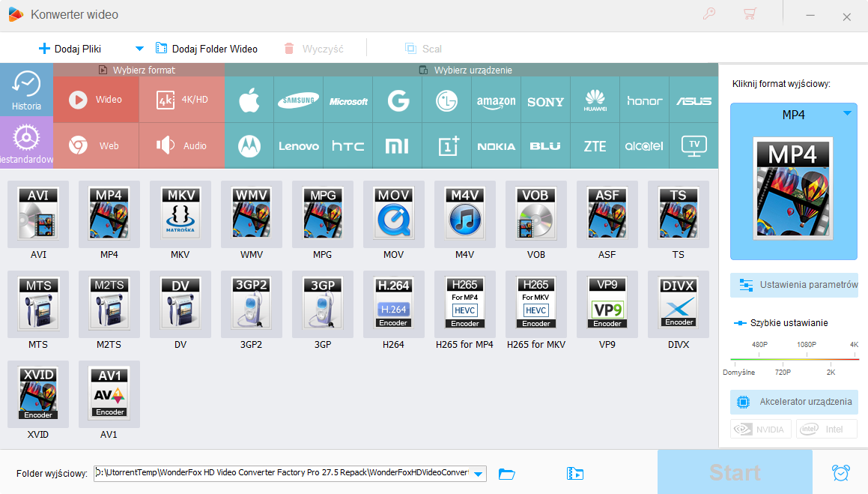Screen dimensions: 868x494
Task: Pick H265 for MKV encoder
Action: 536,304
